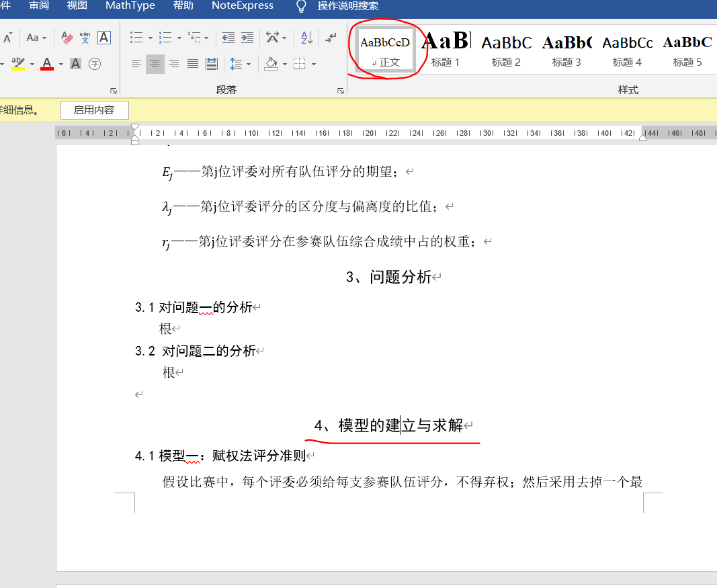Apply yellow text highlight color

click(x=18, y=64)
